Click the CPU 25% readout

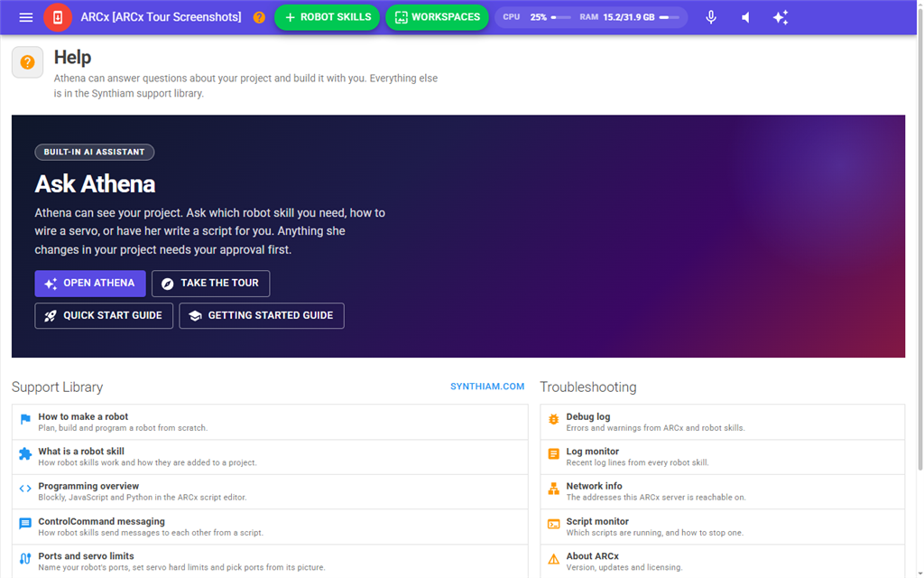coord(524,17)
